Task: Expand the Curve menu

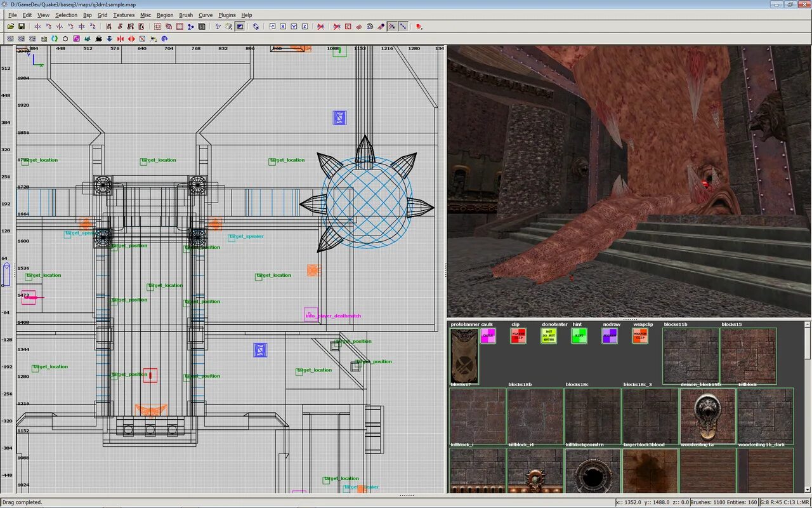Action: tap(206, 15)
